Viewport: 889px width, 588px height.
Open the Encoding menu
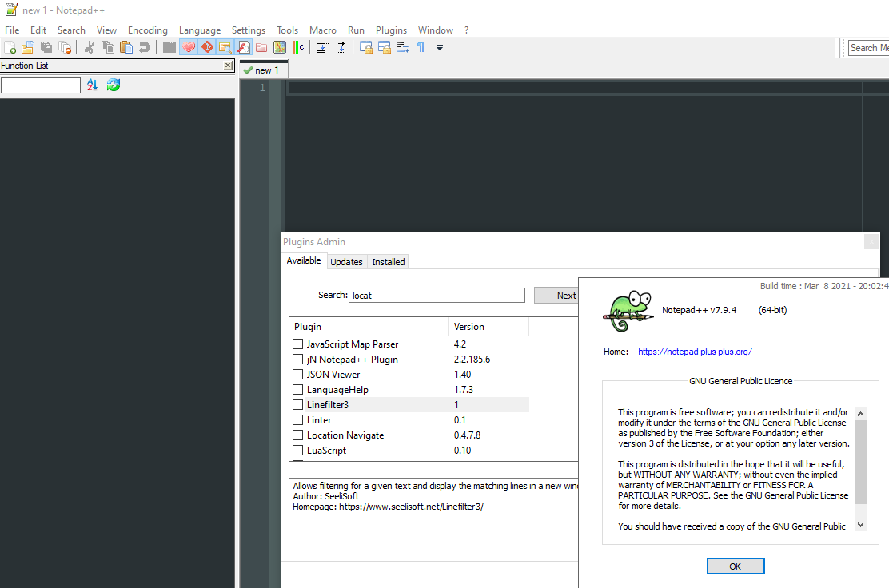148,30
